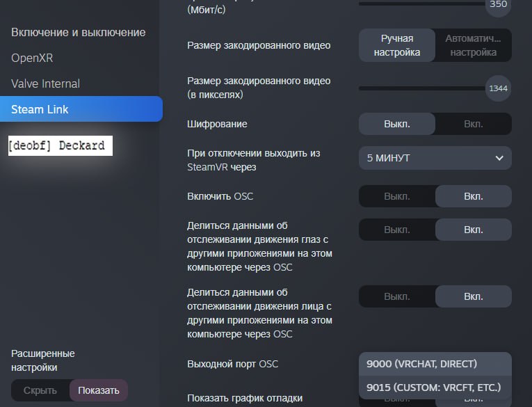Choose Автоматич. настройка for encoded video size

point(473,45)
